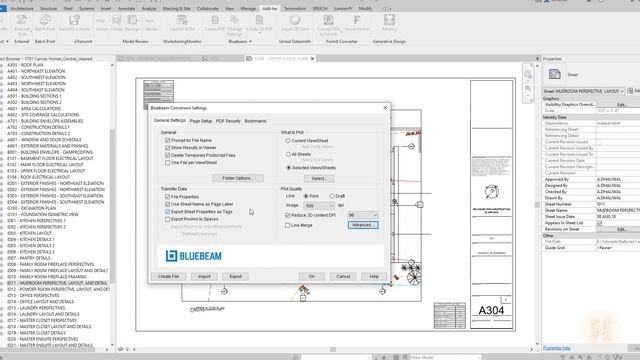Viewport: 640px width, 360px height.
Task: Enable the Line Merge checkbox
Action: click(288, 225)
